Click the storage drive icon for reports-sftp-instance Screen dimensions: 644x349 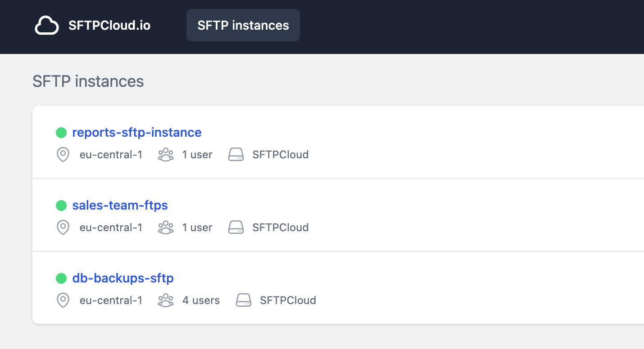coord(236,154)
